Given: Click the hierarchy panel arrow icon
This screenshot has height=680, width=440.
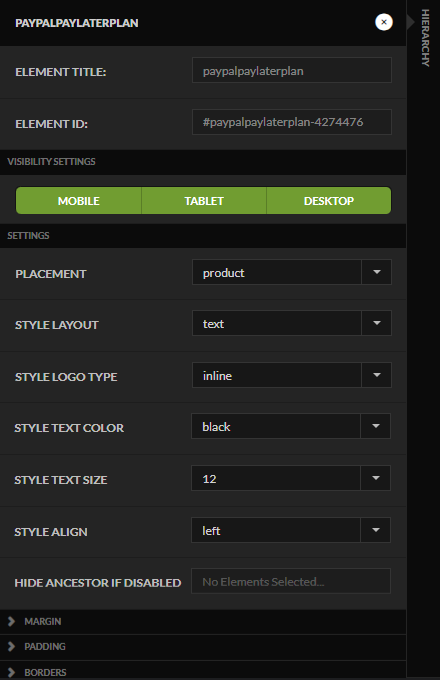Looking at the screenshot, I should pyautogui.click(x=411, y=22).
